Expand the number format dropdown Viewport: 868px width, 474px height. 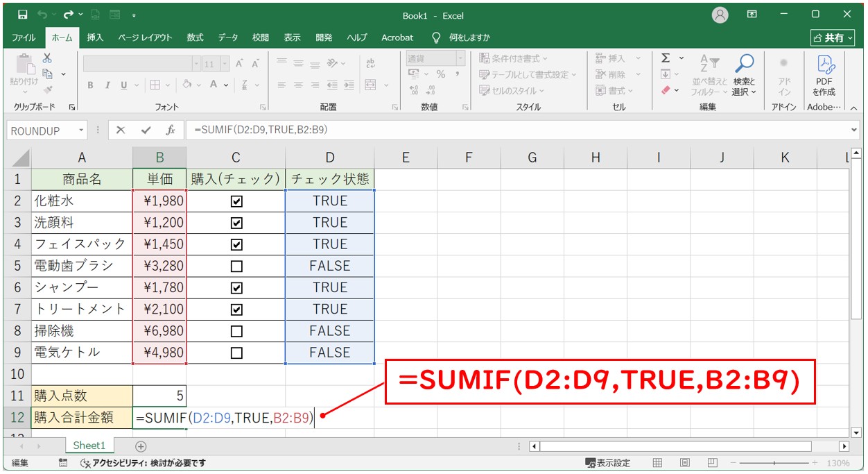pyautogui.click(x=460, y=58)
